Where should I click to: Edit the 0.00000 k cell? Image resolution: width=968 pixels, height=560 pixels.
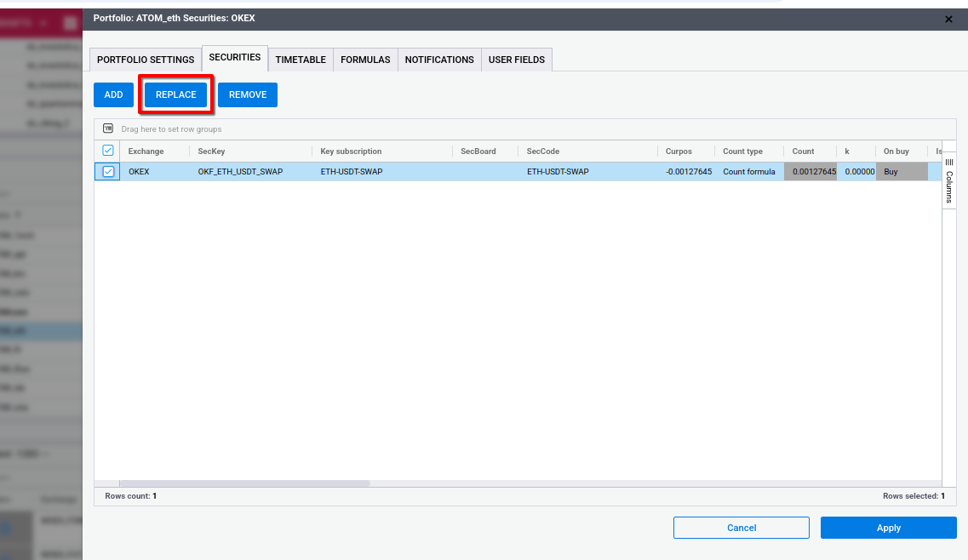tap(856, 172)
